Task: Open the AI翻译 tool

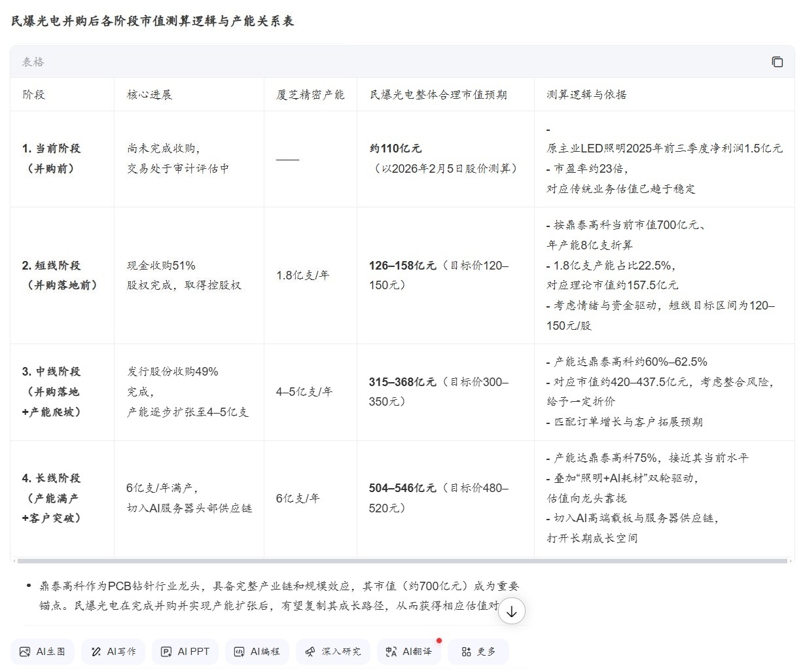Action: coord(408,652)
